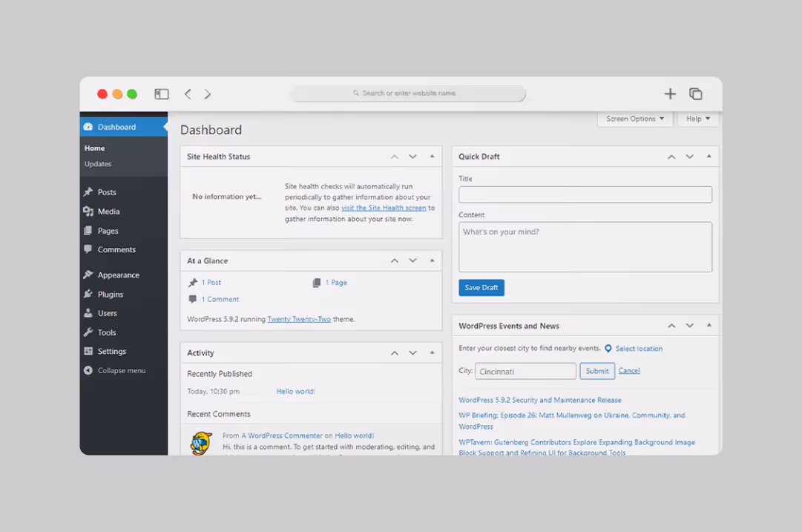Click the pin icon beside 1 Post

coord(193,283)
